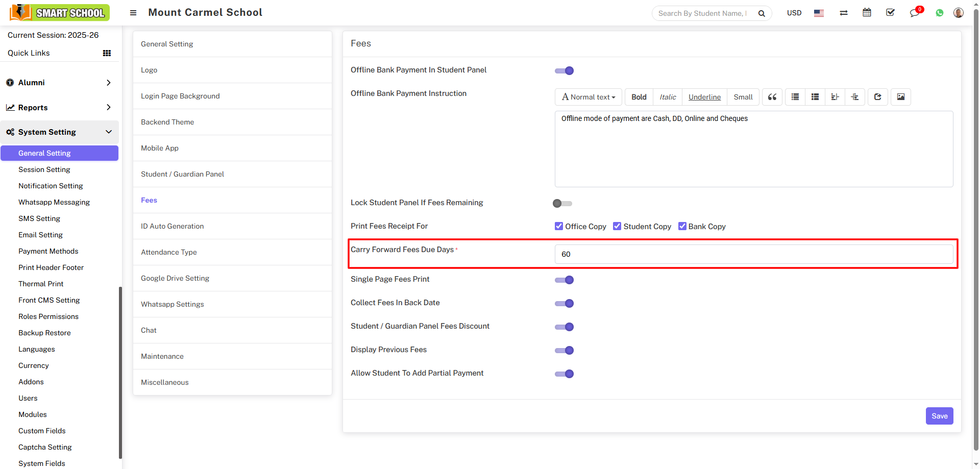Click the WhatsApp icon in header

pyautogui.click(x=939, y=13)
